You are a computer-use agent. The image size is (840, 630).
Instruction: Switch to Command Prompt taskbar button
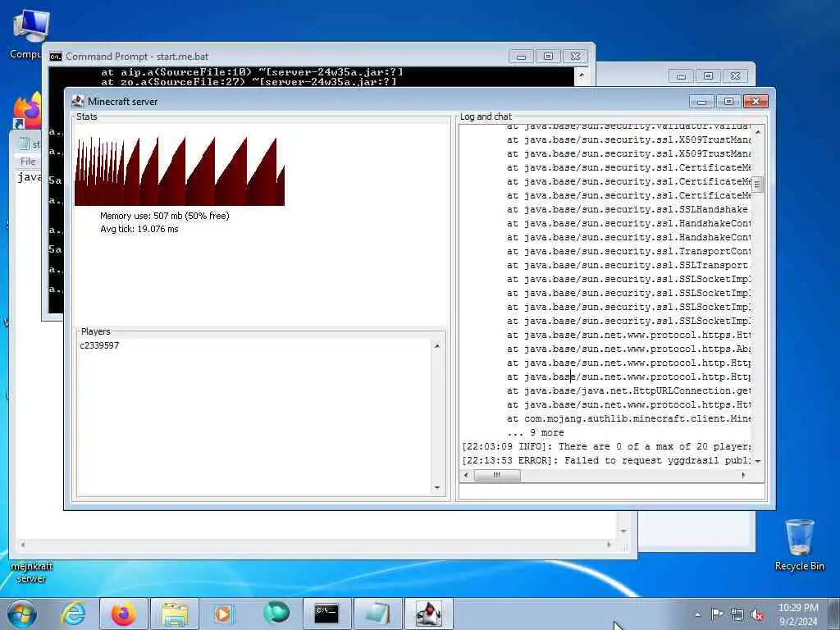326,614
